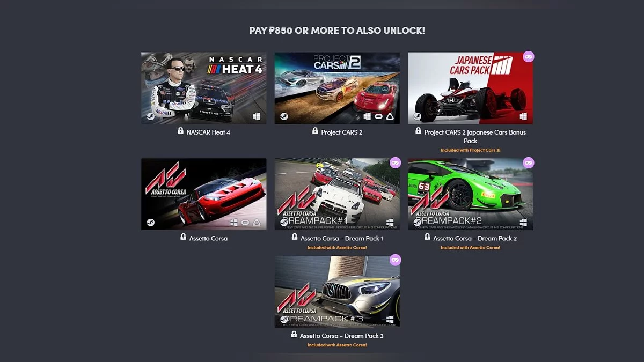Click the DLC controller badge on Dream Pack 2
Image resolution: width=644 pixels, height=362 pixels.
(528, 162)
